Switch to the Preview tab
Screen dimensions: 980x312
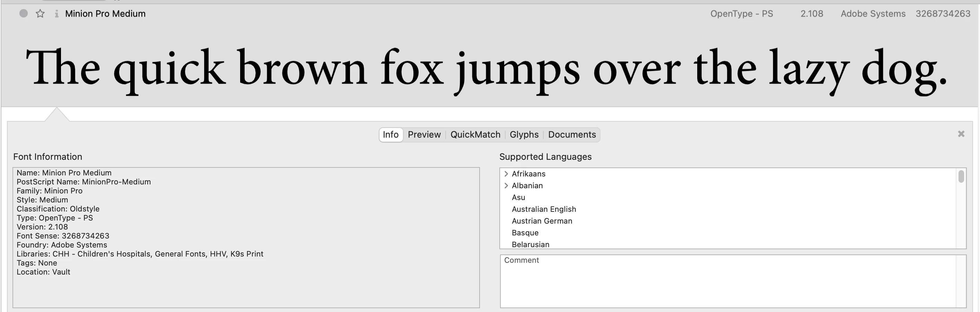[x=424, y=135]
